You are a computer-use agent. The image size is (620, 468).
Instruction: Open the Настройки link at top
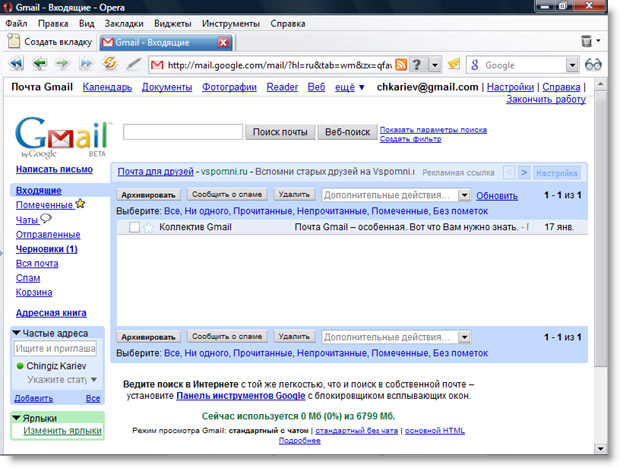[510, 87]
